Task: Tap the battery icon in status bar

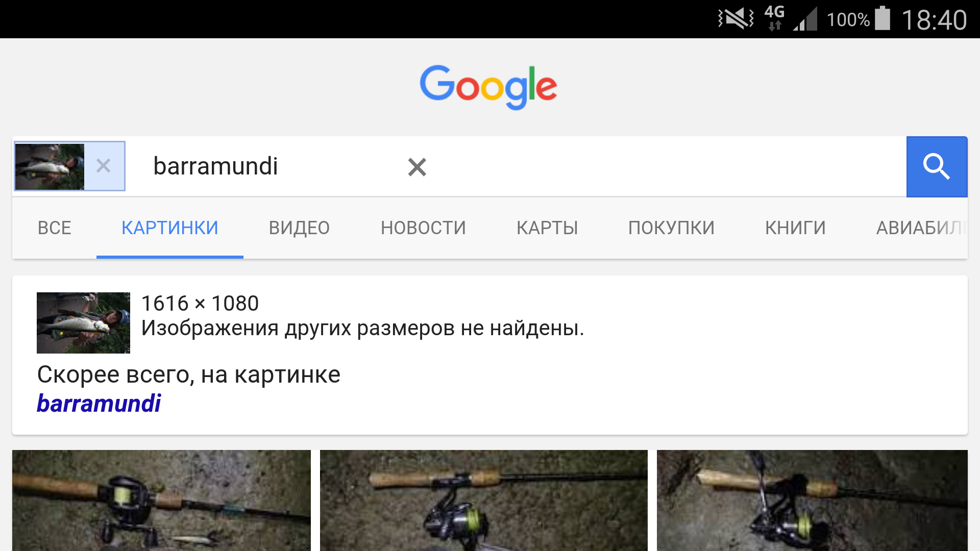Action: tap(883, 18)
